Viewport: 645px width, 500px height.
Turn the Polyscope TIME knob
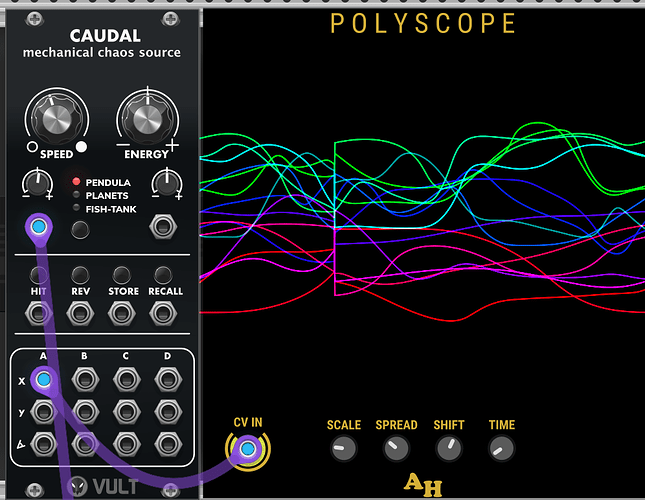[x=501, y=449]
